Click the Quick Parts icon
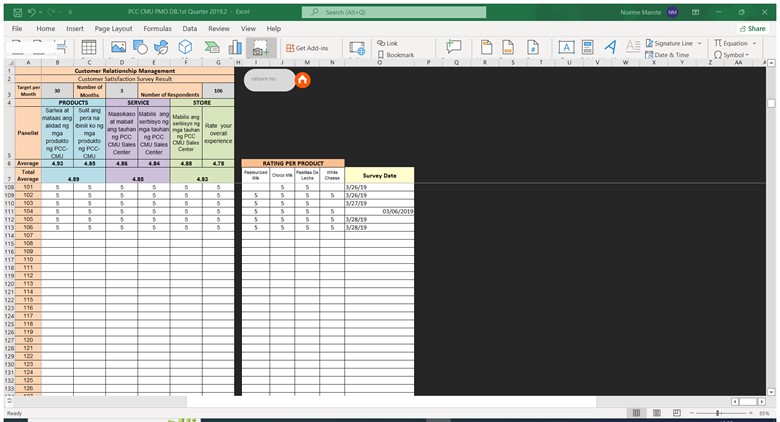The image size is (780, 422). (x=587, y=47)
